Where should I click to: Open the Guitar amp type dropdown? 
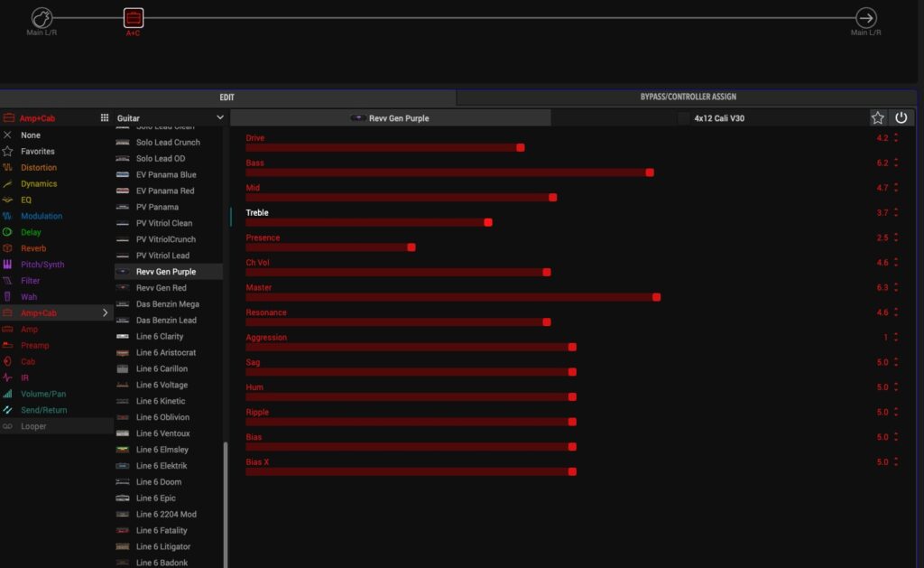click(170, 117)
